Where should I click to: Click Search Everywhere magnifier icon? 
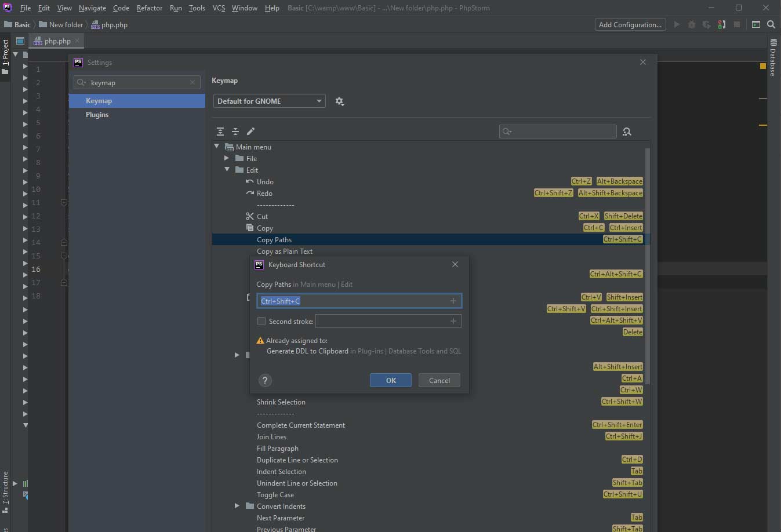click(771, 24)
